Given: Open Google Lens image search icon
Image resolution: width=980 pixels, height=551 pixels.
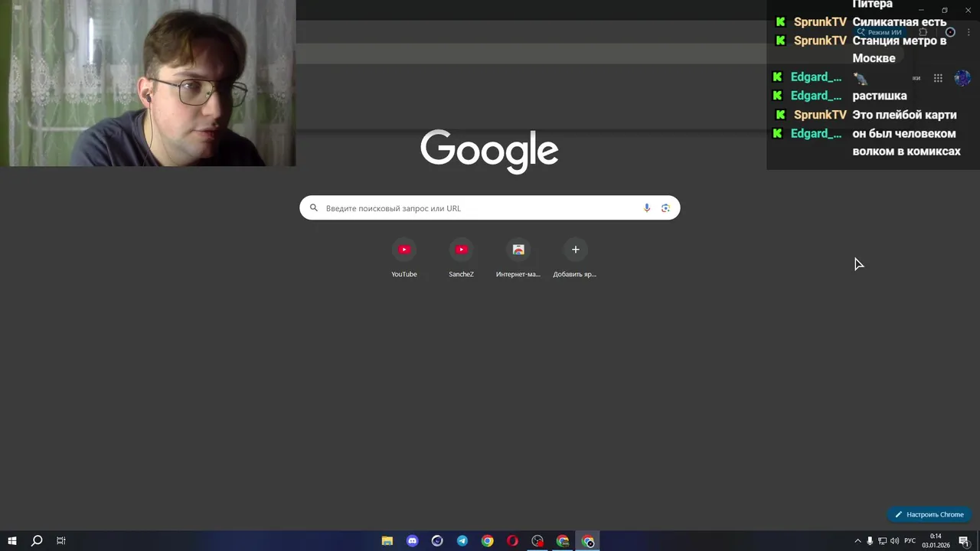Looking at the screenshot, I should (x=665, y=208).
